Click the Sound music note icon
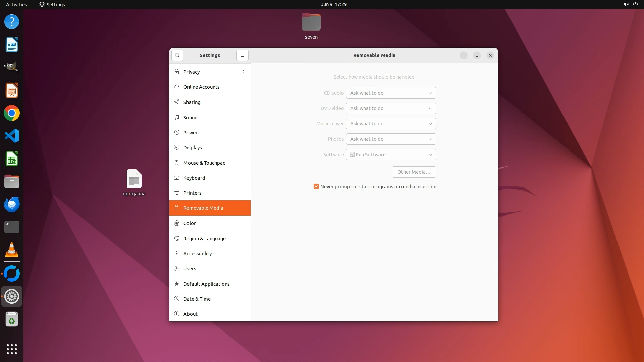Image resolution: width=644 pixels, height=362 pixels. pos(177,117)
